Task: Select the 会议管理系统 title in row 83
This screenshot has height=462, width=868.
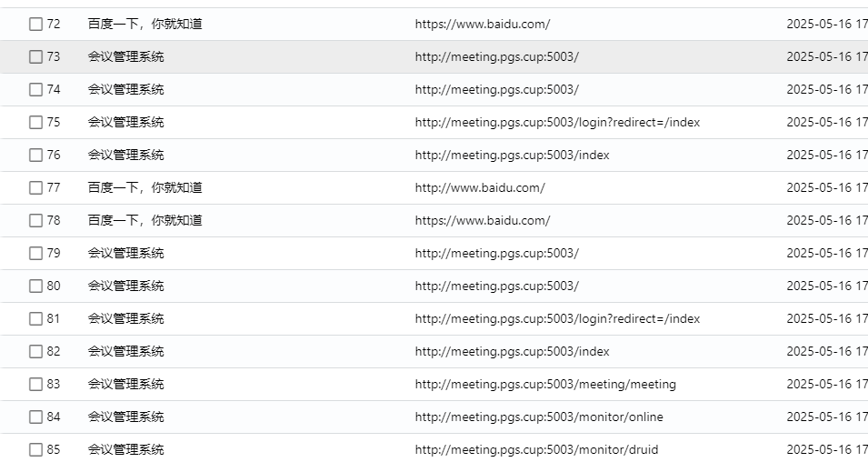Action: 125,384
